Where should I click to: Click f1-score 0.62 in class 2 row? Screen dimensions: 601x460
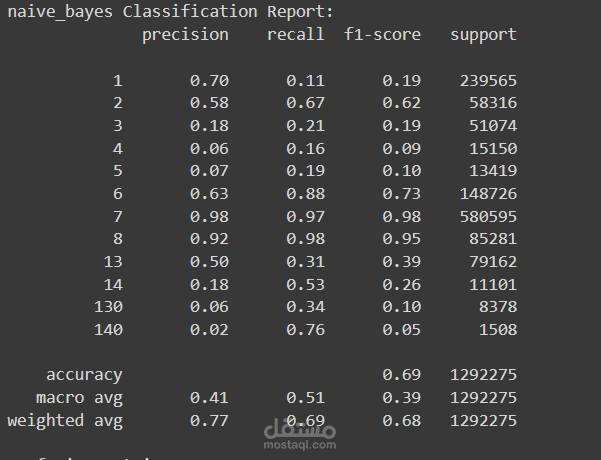(x=402, y=103)
